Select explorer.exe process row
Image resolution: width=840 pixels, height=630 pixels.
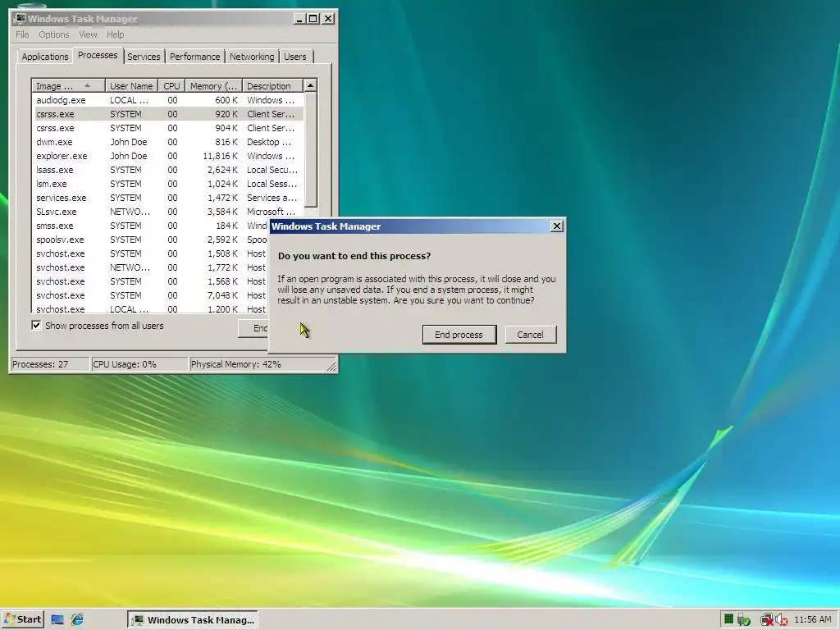pos(167,156)
